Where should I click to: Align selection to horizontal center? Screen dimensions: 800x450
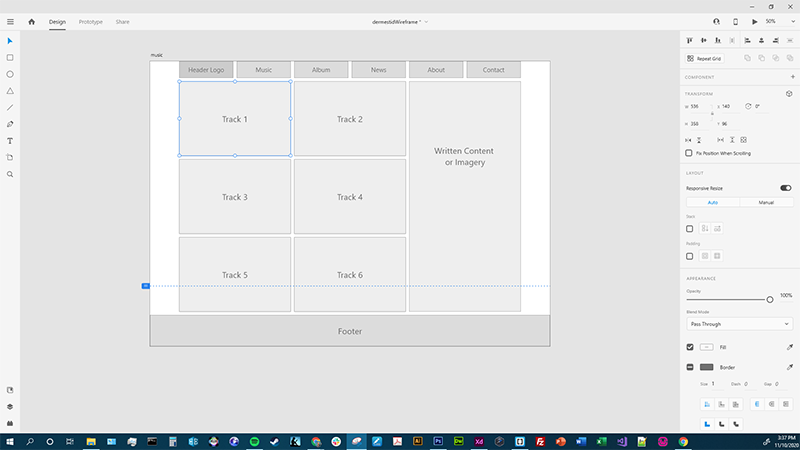tap(761, 40)
